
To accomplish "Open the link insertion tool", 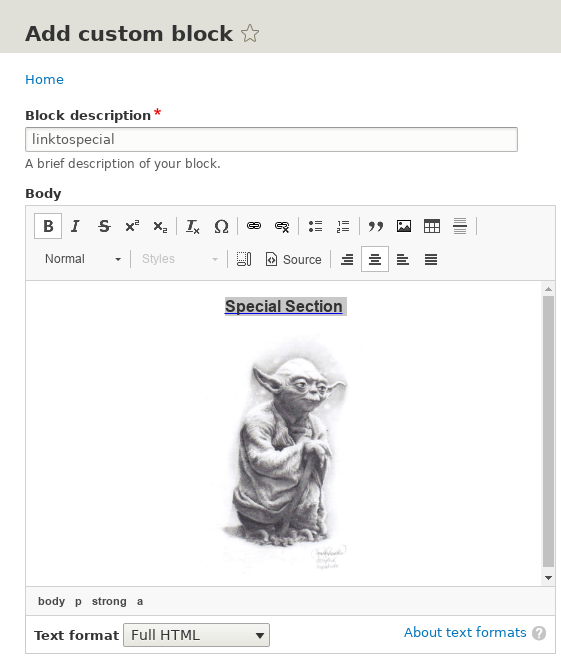I will pos(254,226).
